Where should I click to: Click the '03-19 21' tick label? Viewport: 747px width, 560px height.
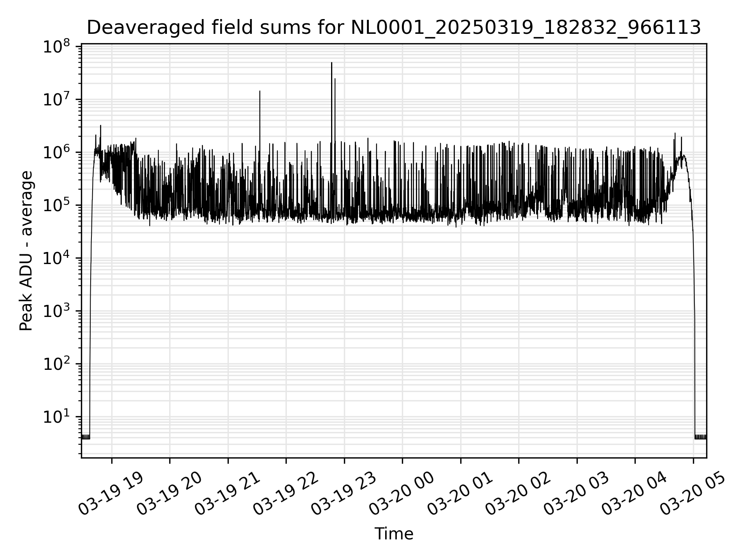(227, 494)
